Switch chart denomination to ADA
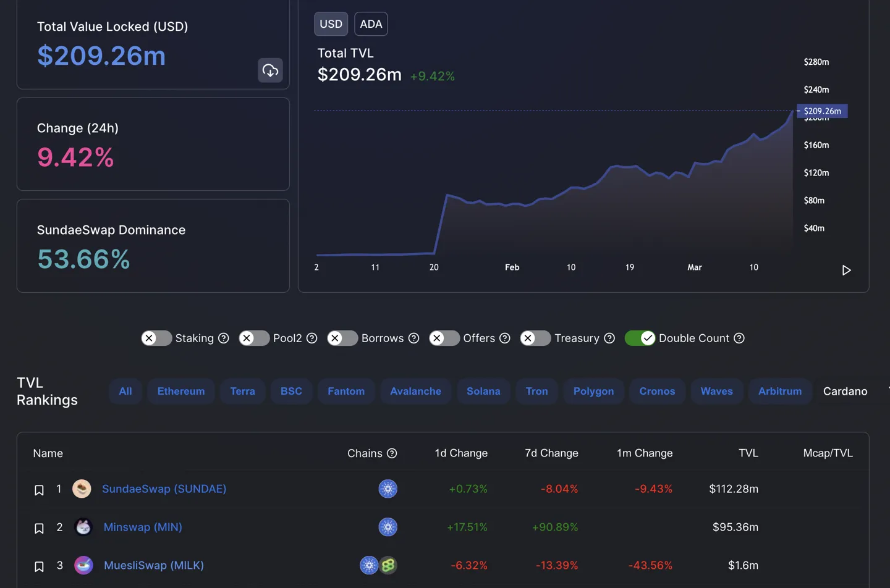890x588 pixels. (371, 24)
